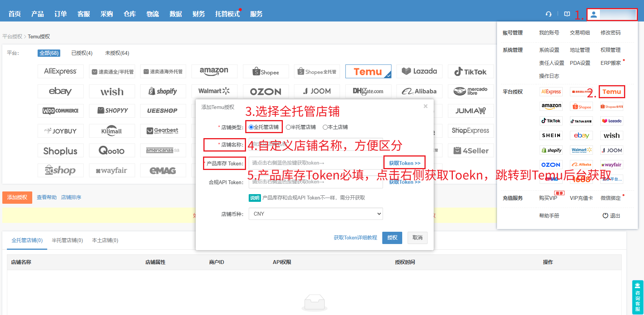Select the 半托管店铺 radio button
This screenshot has height=315, width=644.
coord(288,127)
